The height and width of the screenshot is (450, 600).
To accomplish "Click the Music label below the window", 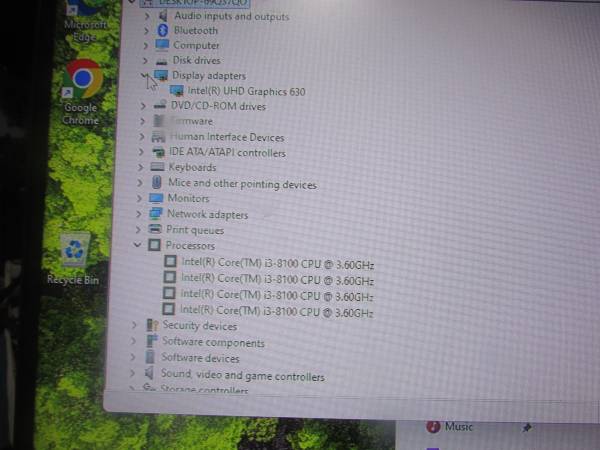I will tap(458, 426).
